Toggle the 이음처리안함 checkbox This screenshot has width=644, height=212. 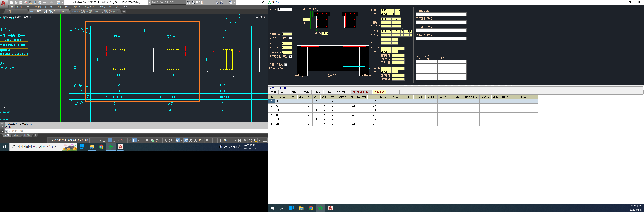click(x=286, y=65)
